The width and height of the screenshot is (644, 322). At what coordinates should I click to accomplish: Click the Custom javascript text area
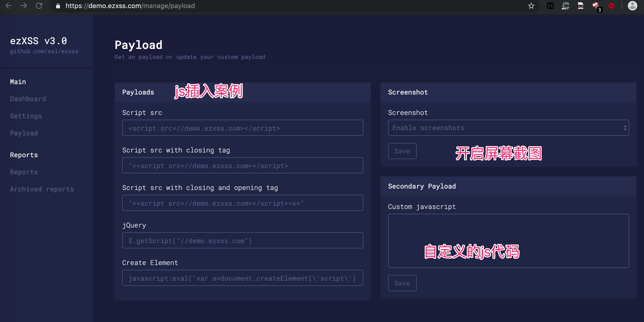(x=508, y=241)
